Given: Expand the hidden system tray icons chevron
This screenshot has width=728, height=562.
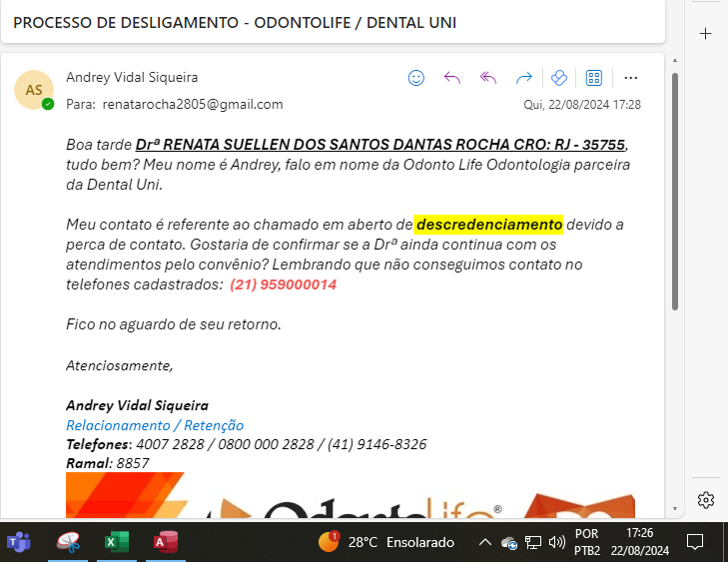Looking at the screenshot, I should pos(484,542).
